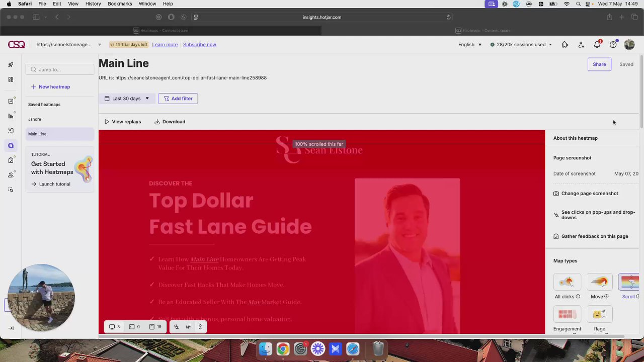Choose the All clicks map type
This screenshot has width=644, height=362.
click(567, 282)
